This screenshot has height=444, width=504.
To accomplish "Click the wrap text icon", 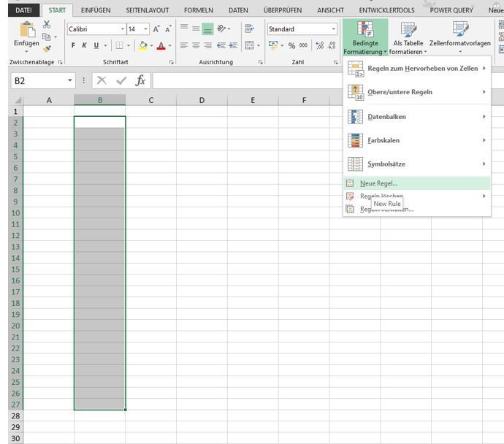I will pos(249,28).
